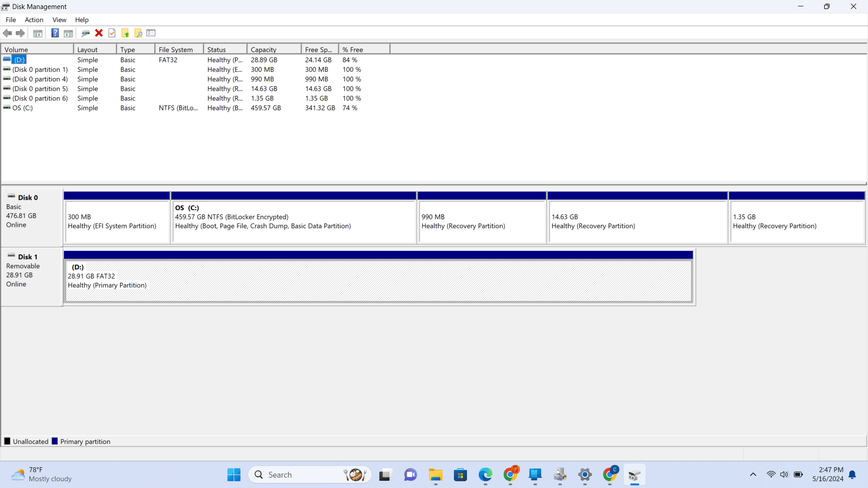Click the folder with magnifier icon
Image resolution: width=868 pixels, height=488 pixels.
tap(138, 33)
